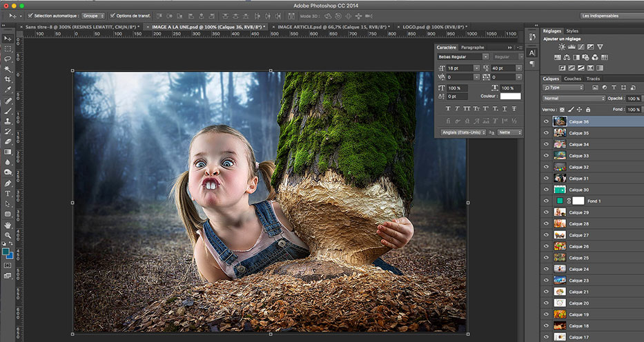Select the Horizontal Type tool
Image resolution: width=644 pixels, height=342 pixels.
(8, 194)
